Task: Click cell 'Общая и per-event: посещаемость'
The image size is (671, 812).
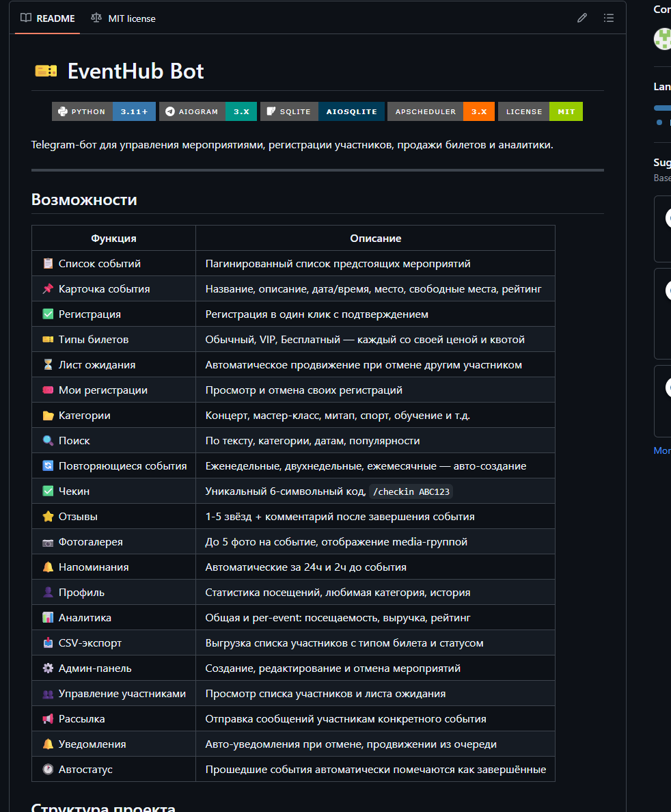Action: [375, 618]
